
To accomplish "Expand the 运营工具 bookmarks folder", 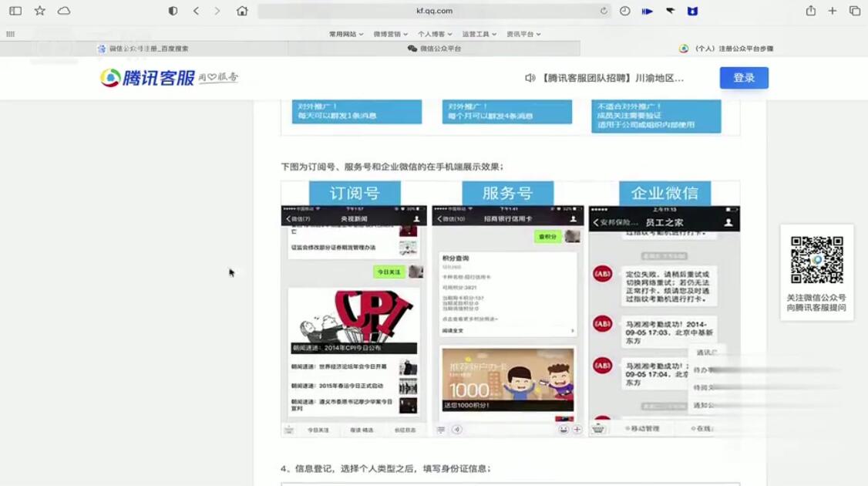I will coord(479,34).
